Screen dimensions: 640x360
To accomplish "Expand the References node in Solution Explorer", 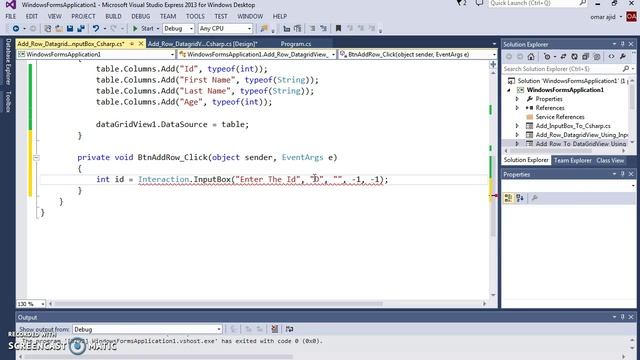I will pyautogui.click(x=517, y=108).
